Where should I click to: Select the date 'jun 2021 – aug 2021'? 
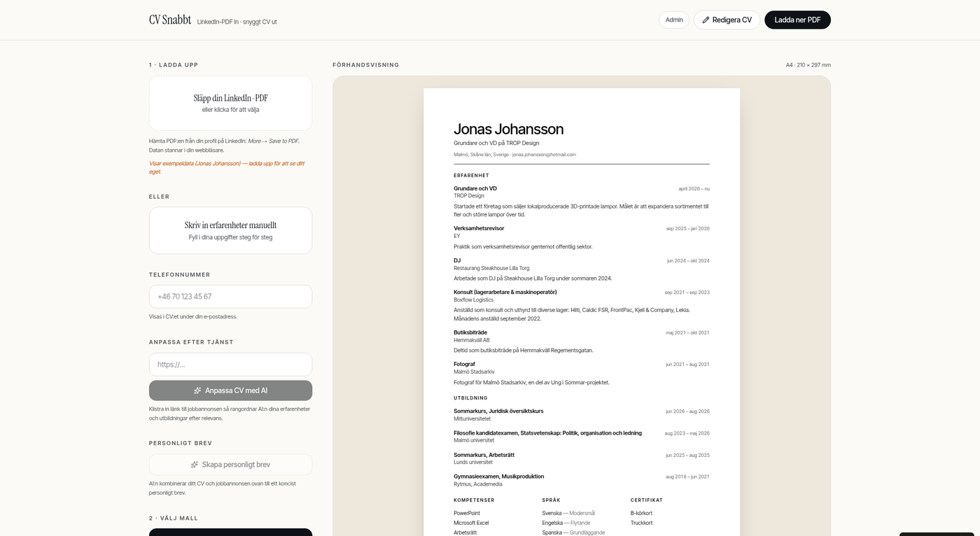coord(687,365)
